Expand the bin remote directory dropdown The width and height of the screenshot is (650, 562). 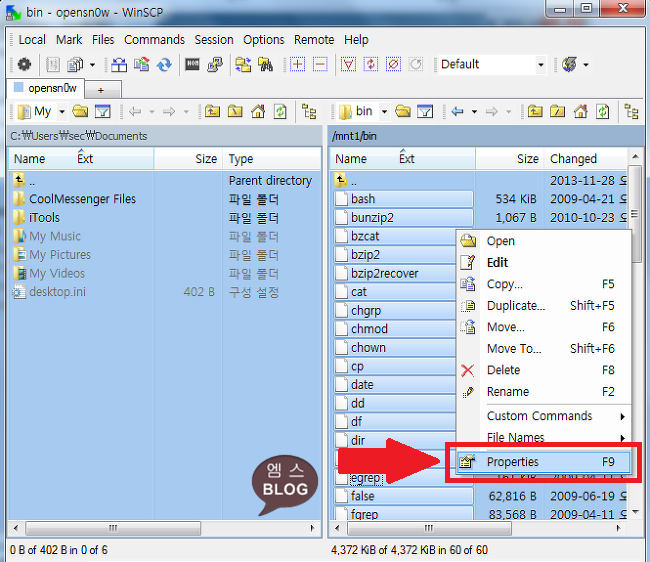pyautogui.click(x=384, y=111)
